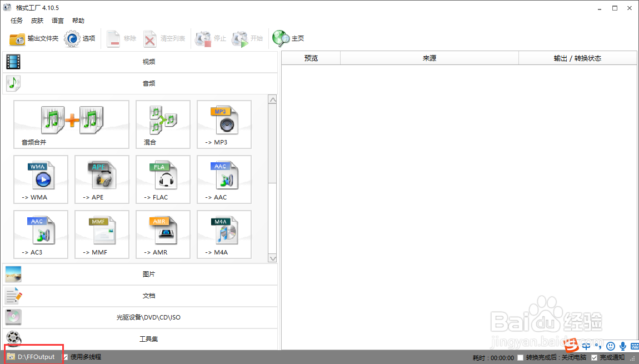Viewport: 639px width, 364px height.
Task: Choose the -> APE conversion icon
Action: (x=102, y=179)
